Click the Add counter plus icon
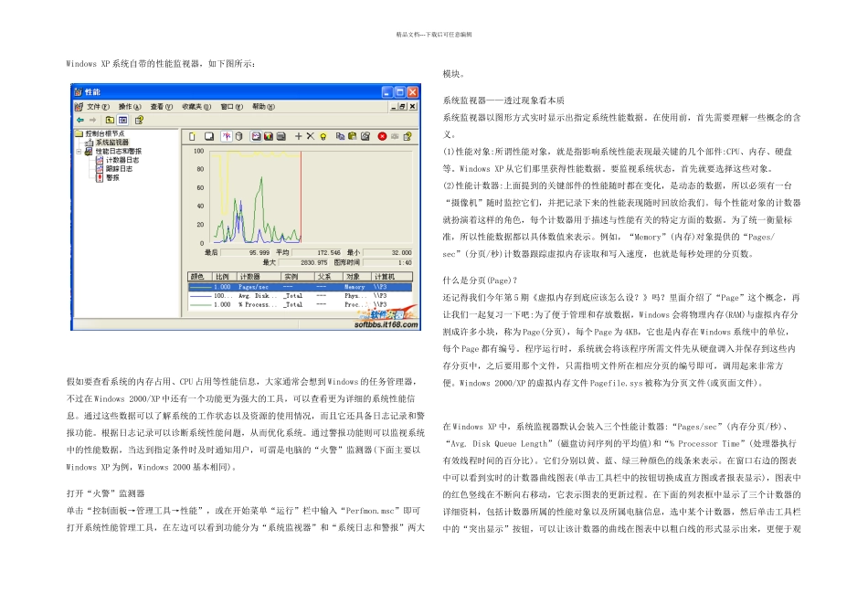Viewport: 868px width, 614px height. pyautogui.click(x=299, y=136)
